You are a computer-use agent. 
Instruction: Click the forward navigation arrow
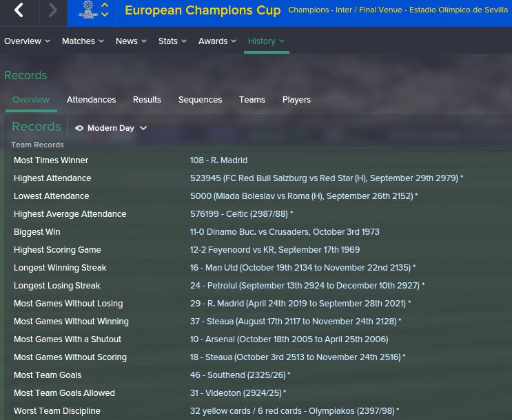click(53, 10)
